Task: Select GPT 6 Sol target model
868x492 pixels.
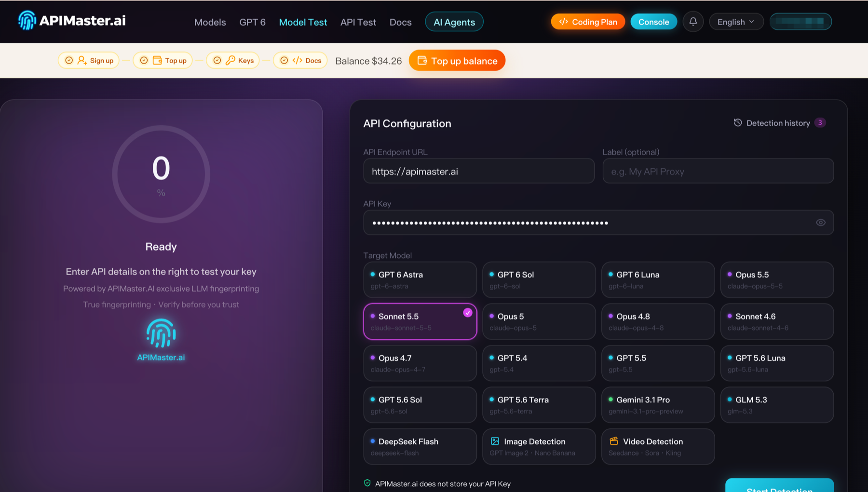Action: 539,279
